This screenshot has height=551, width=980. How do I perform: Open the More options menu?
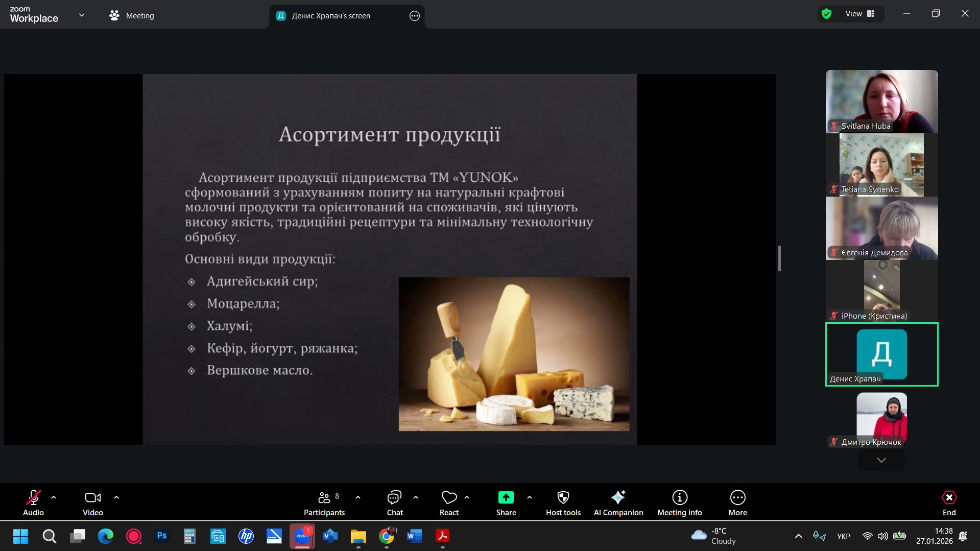[x=737, y=503]
